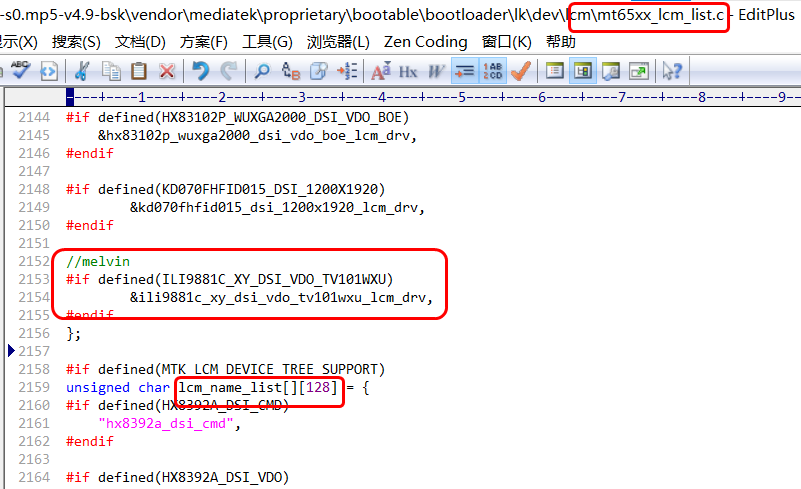The width and height of the screenshot is (801, 489).
Task: Open Find with the magnifier icon
Action: 262,70
